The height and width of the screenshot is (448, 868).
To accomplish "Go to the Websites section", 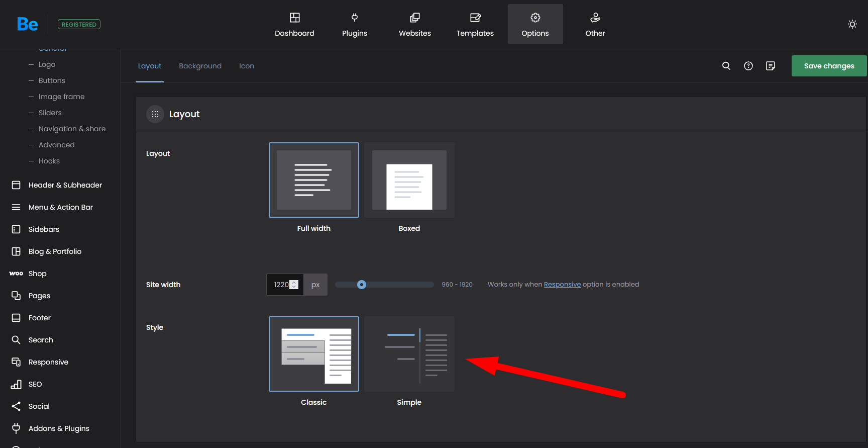I will pyautogui.click(x=414, y=24).
